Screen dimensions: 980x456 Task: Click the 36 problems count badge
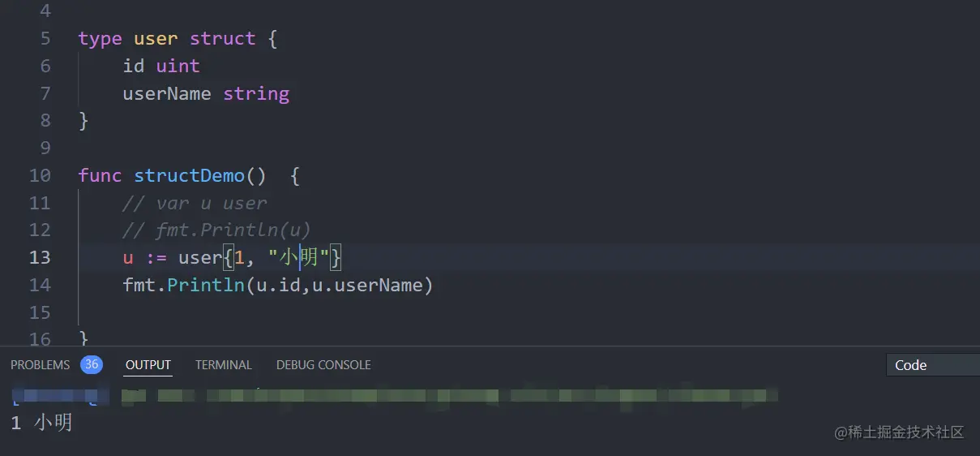click(x=92, y=365)
